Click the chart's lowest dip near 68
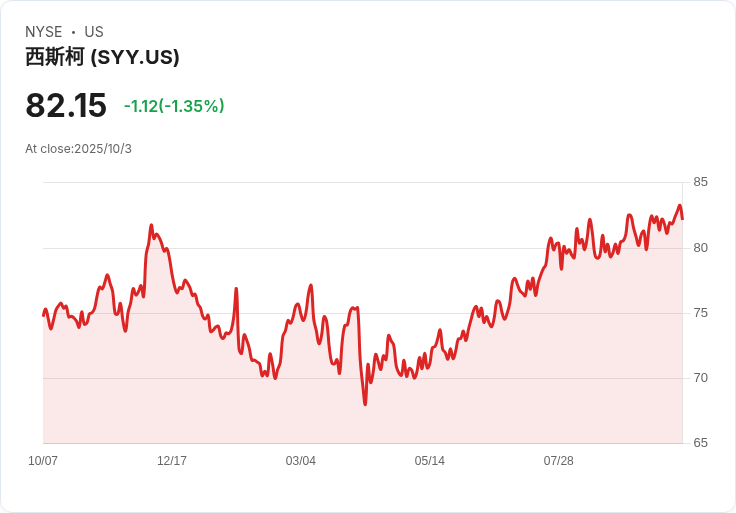Screen dimensions: 736x513 365,403
